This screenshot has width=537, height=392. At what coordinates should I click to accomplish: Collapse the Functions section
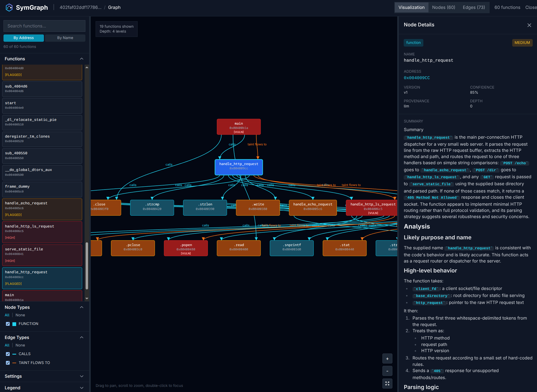click(82, 59)
